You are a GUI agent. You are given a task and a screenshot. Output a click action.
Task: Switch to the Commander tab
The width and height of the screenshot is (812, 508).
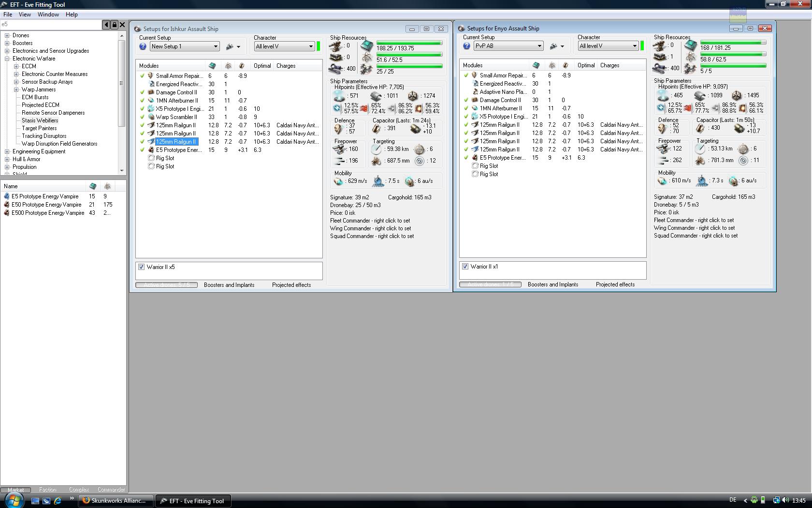coord(111,490)
